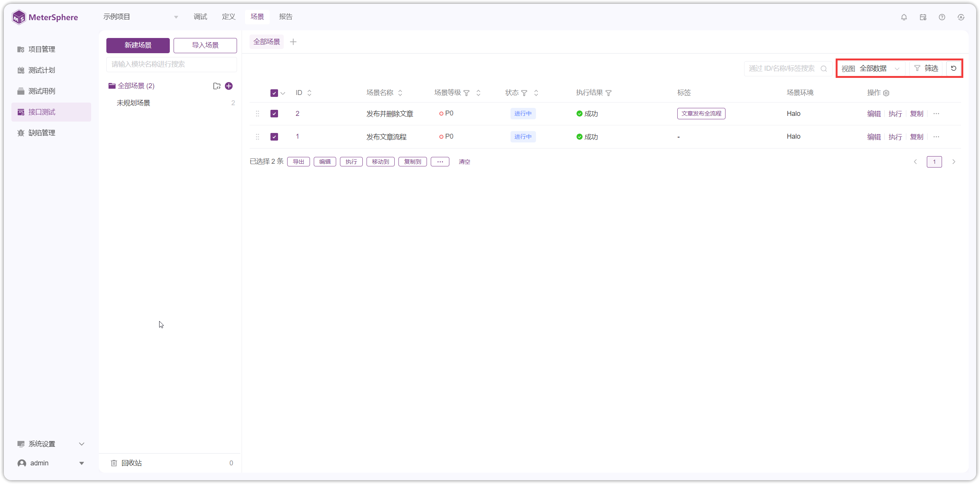980x484 pixels.
Task: Open the 操作 column settings gear
Action: [x=887, y=93]
